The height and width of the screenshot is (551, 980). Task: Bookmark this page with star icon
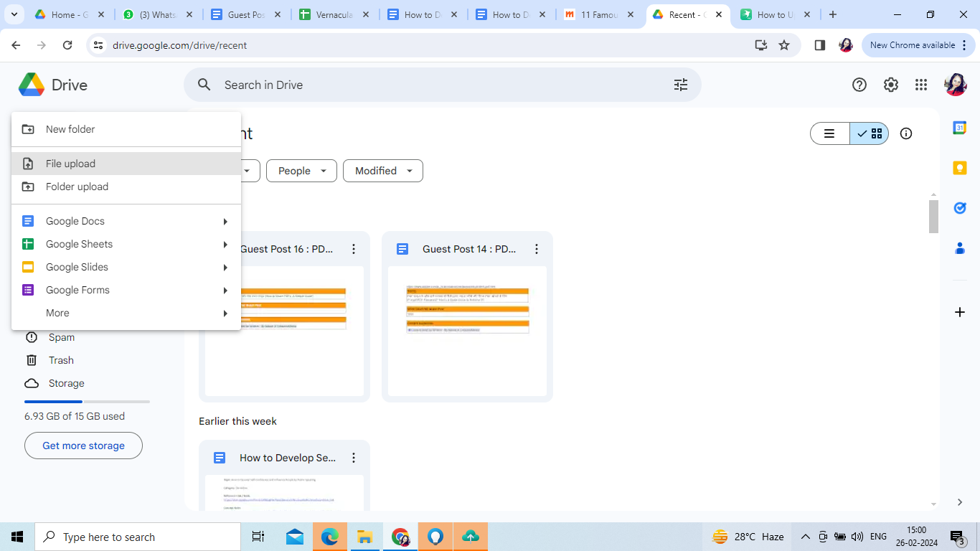[x=784, y=45]
